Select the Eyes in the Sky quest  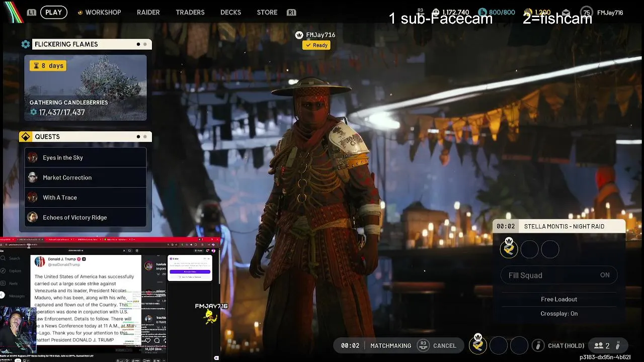pos(86,157)
